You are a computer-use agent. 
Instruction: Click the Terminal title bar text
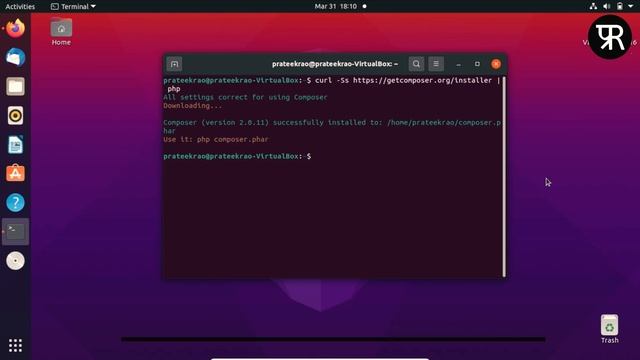tap(335, 64)
